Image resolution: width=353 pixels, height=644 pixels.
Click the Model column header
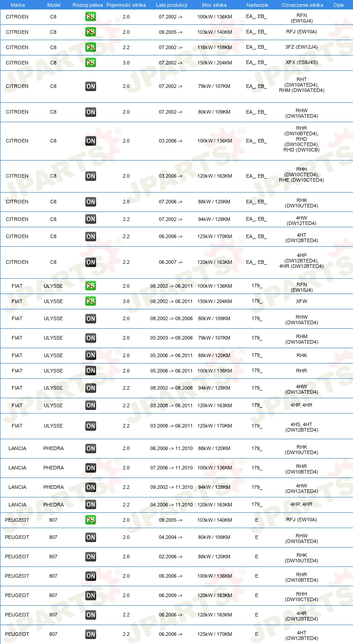tap(54, 5)
